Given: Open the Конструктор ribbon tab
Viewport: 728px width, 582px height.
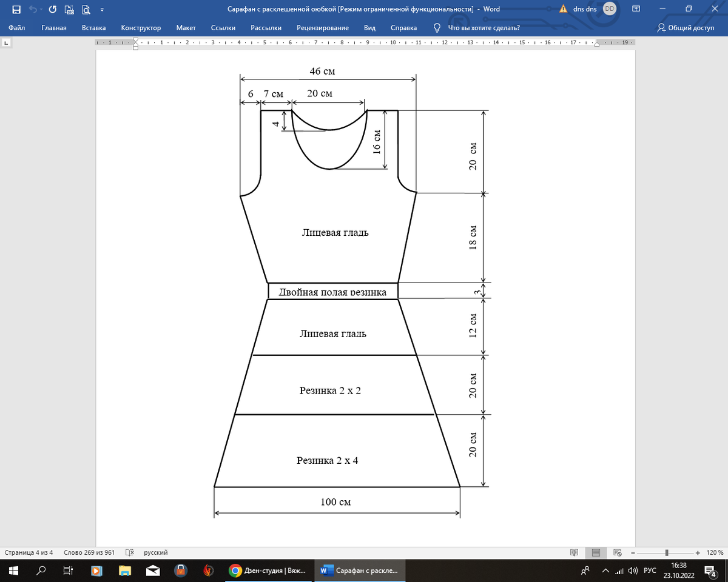Looking at the screenshot, I should tap(141, 28).
